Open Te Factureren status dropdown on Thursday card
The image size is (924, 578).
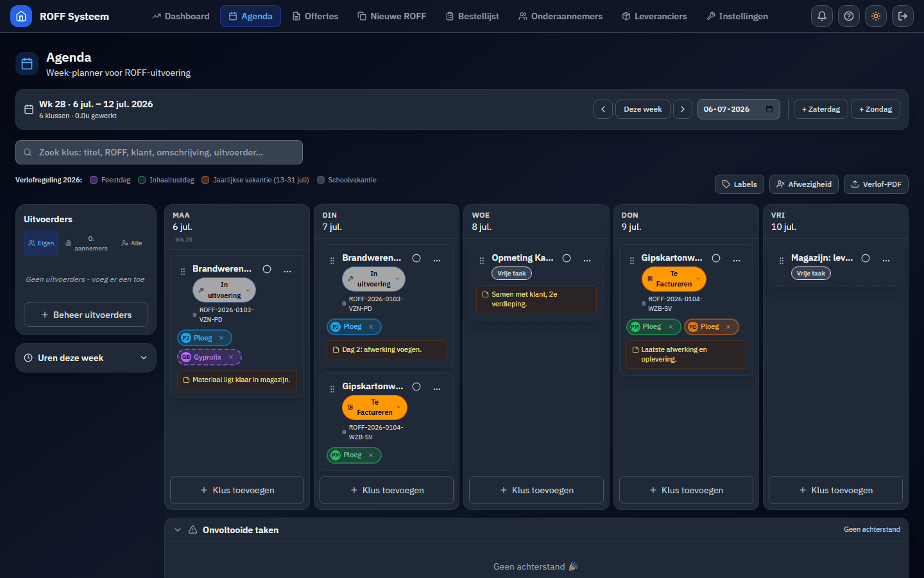pos(674,279)
